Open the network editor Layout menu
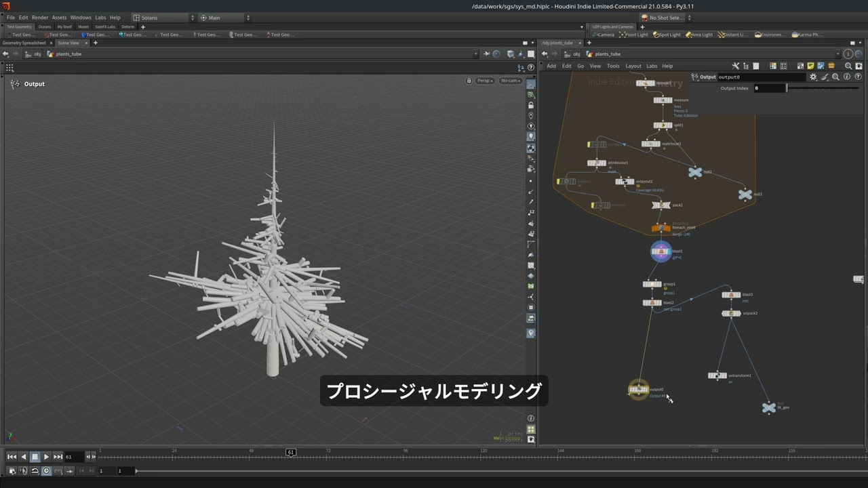Screen dimensions: 868x488 pyautogui.click(x=633, y=66)
